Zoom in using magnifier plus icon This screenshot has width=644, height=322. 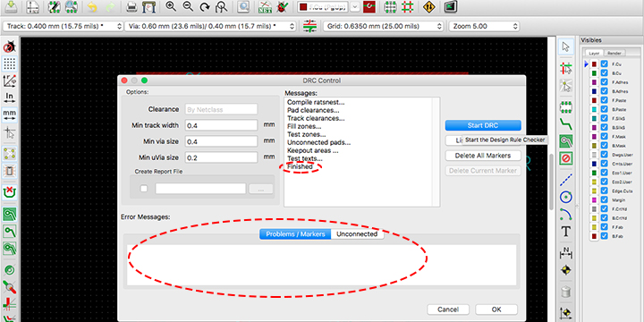(171, 6)
